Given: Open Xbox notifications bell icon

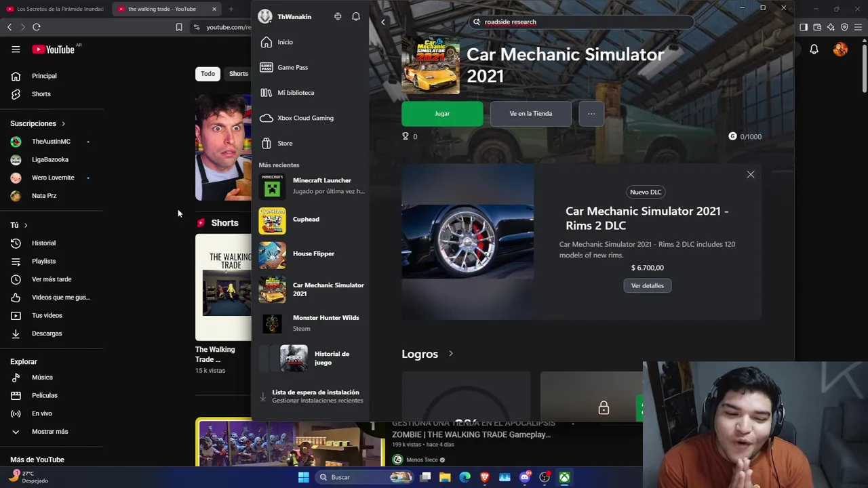Looking at the screenshot, I should tap(356, 16).
